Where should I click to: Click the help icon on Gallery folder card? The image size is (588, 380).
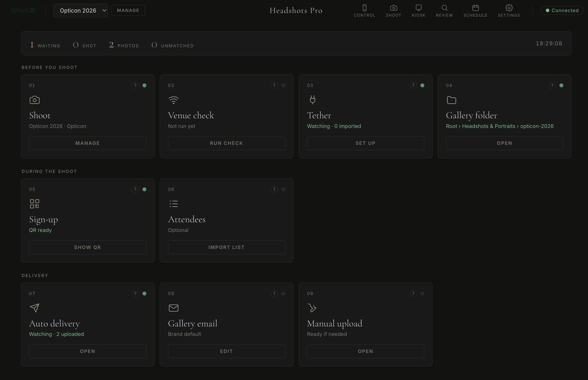pos(552,85)
